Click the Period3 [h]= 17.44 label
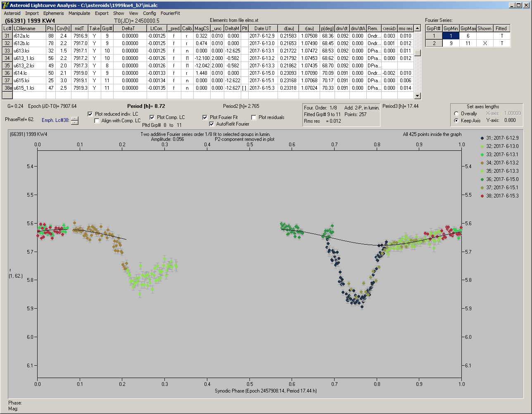This screenshot has width=532, height=414. click(401, 106)
